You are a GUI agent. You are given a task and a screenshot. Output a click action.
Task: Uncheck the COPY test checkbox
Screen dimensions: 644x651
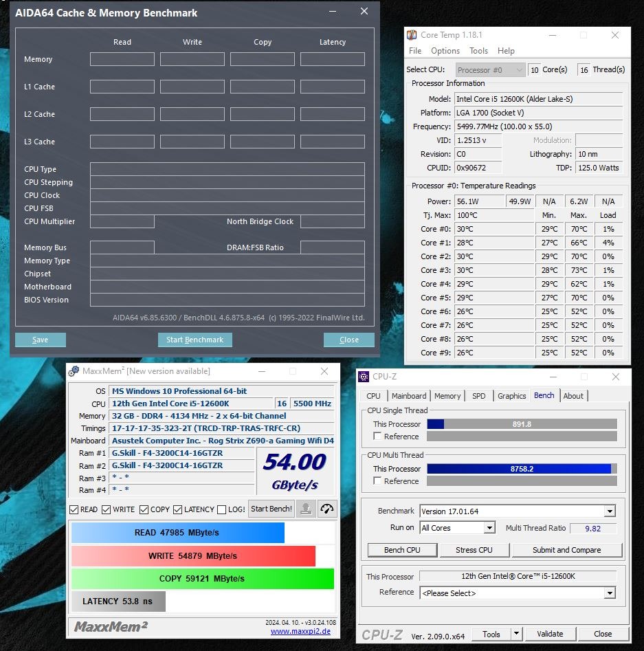[144, 509]
